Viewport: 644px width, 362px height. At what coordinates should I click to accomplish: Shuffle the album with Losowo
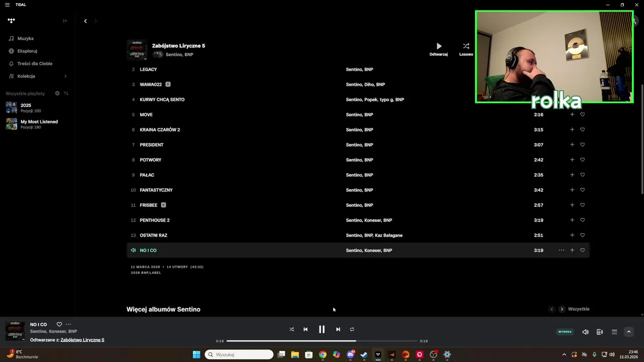[x=466, y=49]
